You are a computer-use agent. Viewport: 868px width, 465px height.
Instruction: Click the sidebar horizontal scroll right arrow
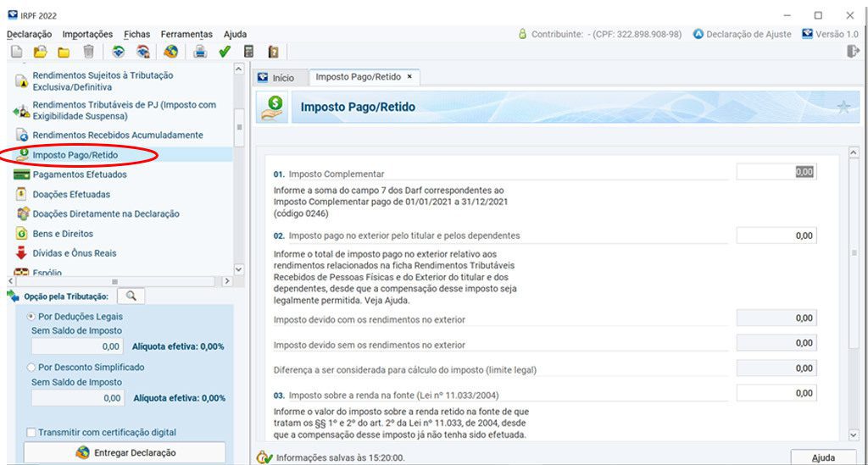[227, 281]
